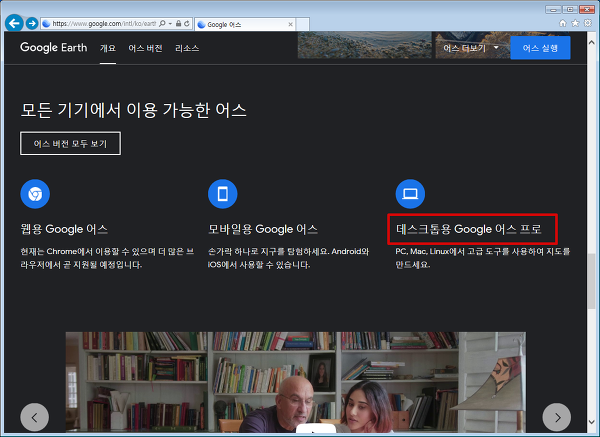This screenshot has width=600, height=437.
Task: Click the scrollbar down arrow
Action: (592, 422)
